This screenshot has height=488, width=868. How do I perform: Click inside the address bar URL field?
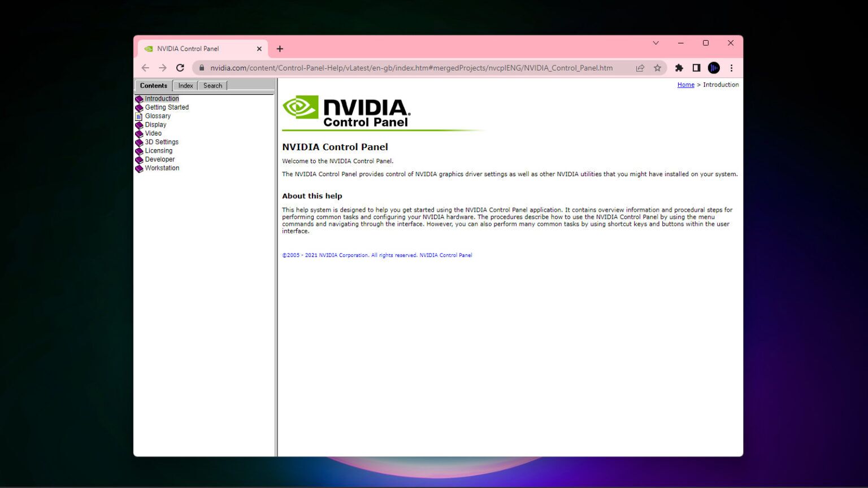tap(396, 68)
